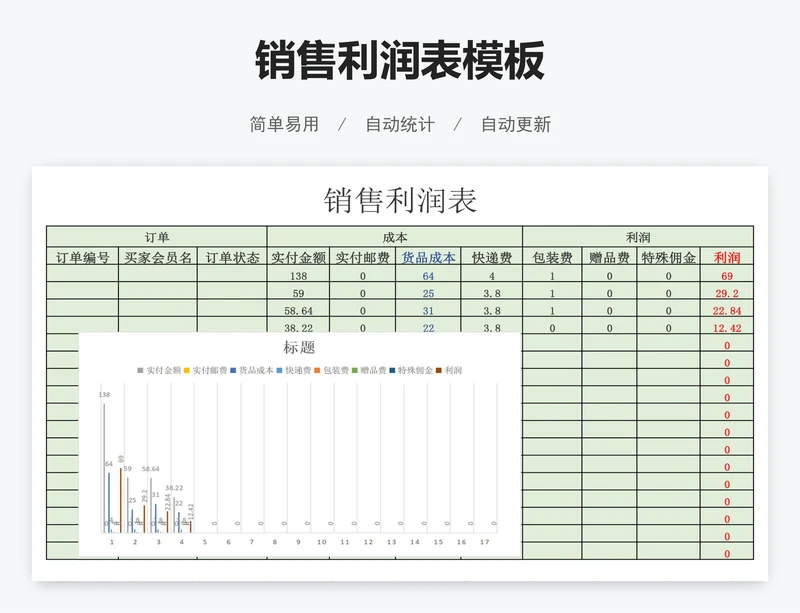Select the "货品成本" legend entry in chart

(255, 370)
